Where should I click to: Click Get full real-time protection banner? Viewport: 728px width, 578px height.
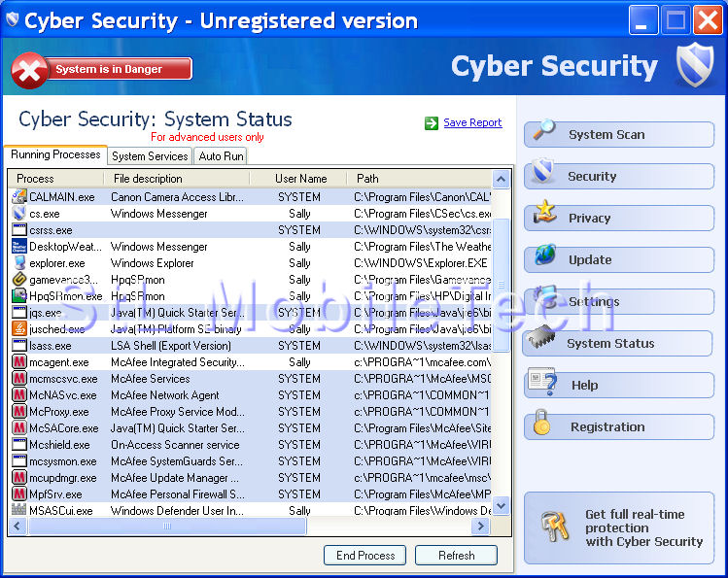618,528
